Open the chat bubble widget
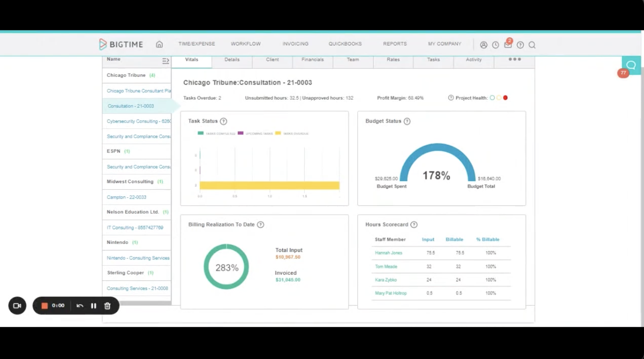The image size is (644, 359). tap(631, 65)
